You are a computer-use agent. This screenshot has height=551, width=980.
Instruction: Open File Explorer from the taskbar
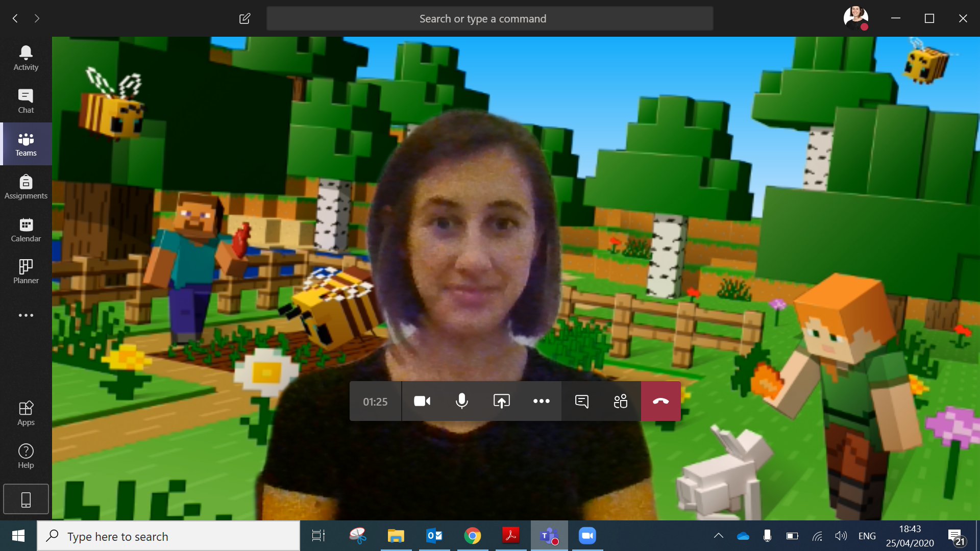[x=396, y=536]
